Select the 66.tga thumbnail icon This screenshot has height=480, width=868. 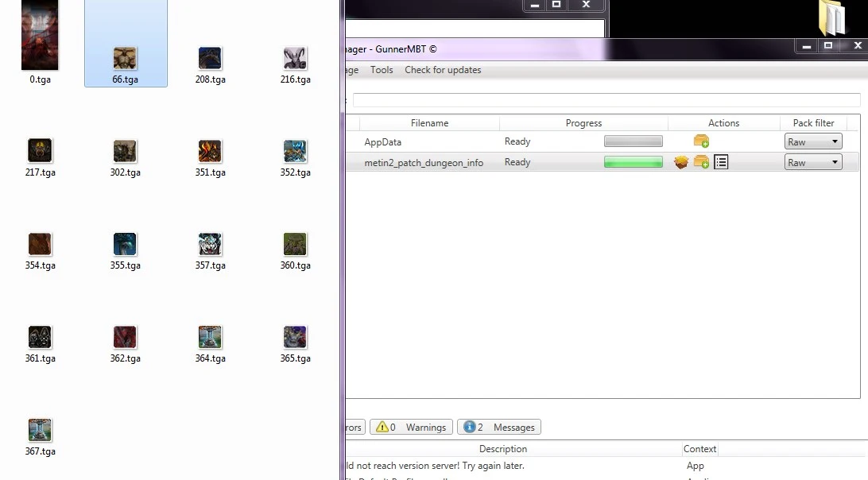point(125,58)
